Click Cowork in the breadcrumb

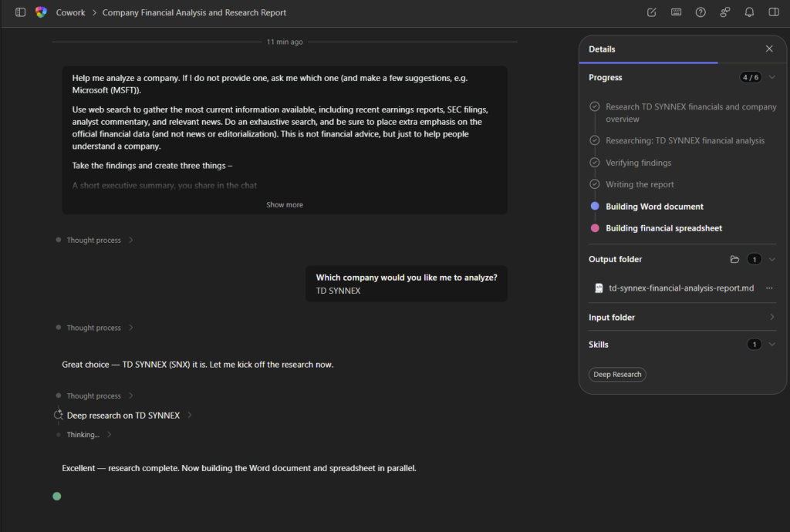click(x=70, y=12)
